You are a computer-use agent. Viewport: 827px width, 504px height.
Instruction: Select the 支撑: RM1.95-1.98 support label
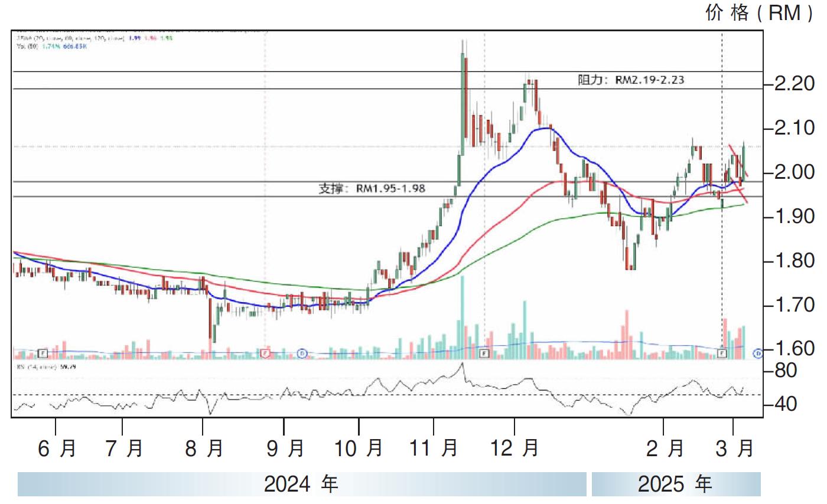[372, 189]
